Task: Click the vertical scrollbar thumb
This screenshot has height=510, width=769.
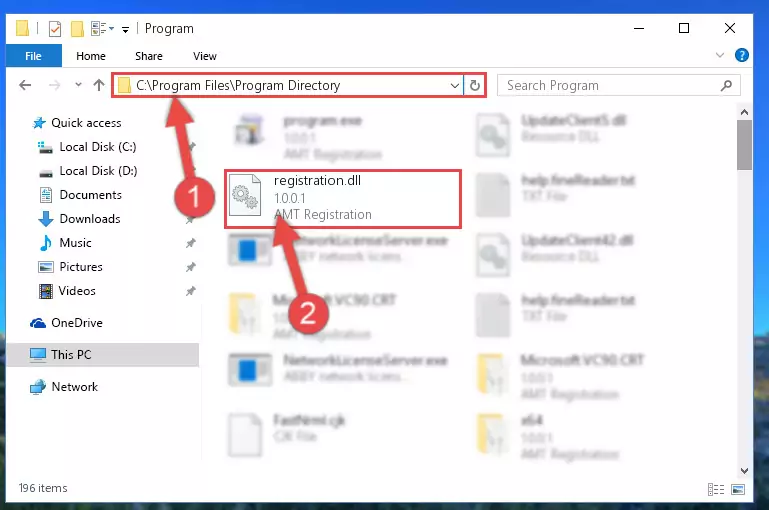Action: 744,145
